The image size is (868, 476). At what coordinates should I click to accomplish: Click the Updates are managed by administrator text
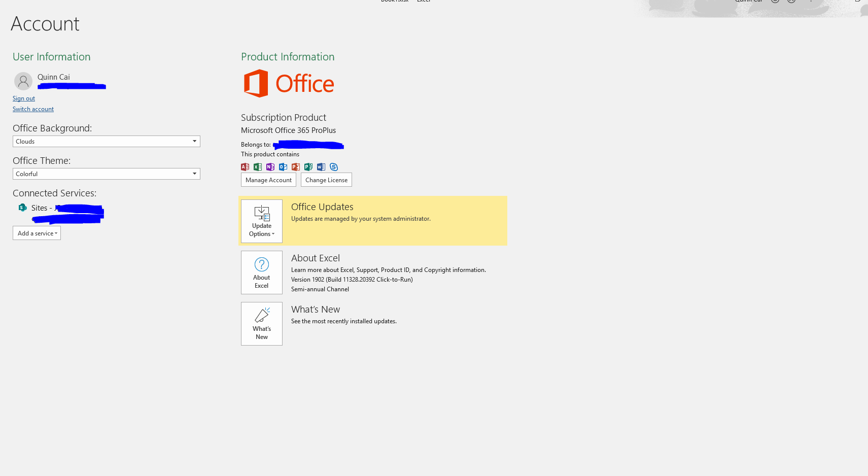pos(361,219)
